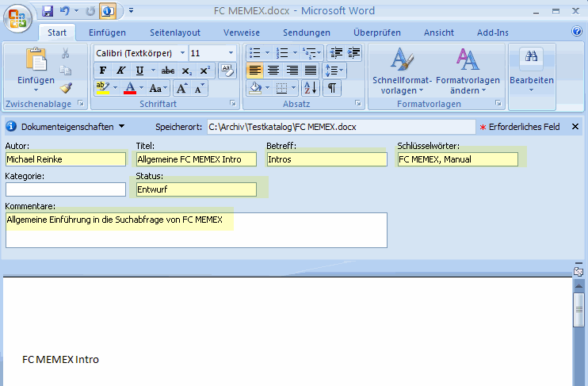Cut the selection with the scissors icon
588x386 pixels.
point(66,53)
